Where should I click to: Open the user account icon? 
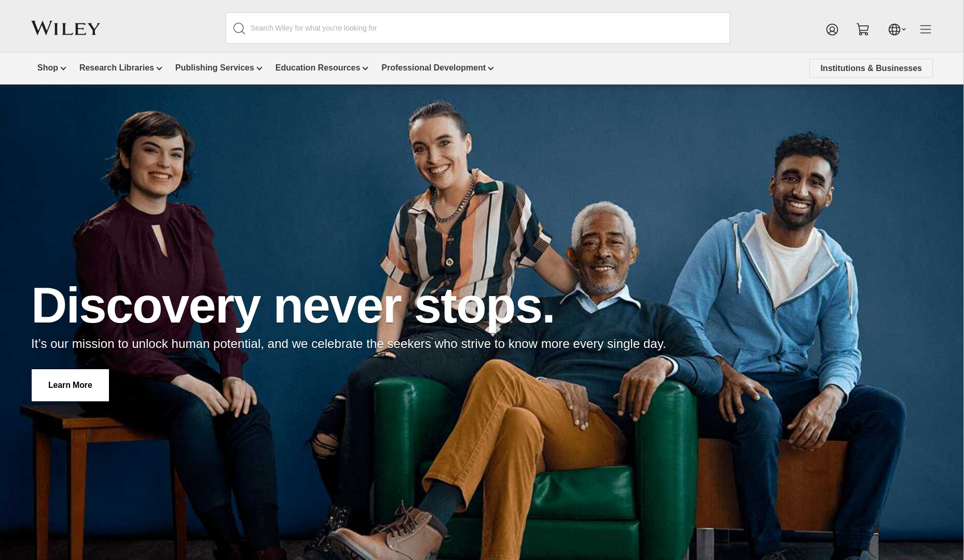832,30
